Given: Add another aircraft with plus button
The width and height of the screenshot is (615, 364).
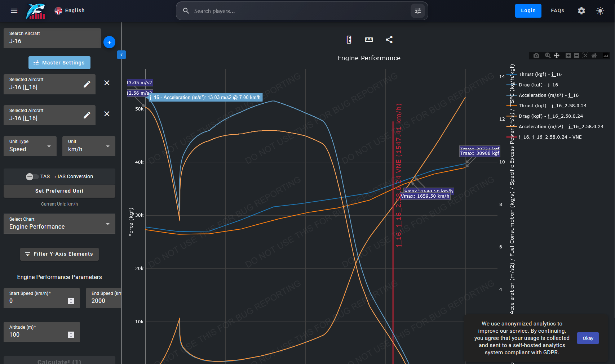Looking at the screenshot, I should [109, 42].
